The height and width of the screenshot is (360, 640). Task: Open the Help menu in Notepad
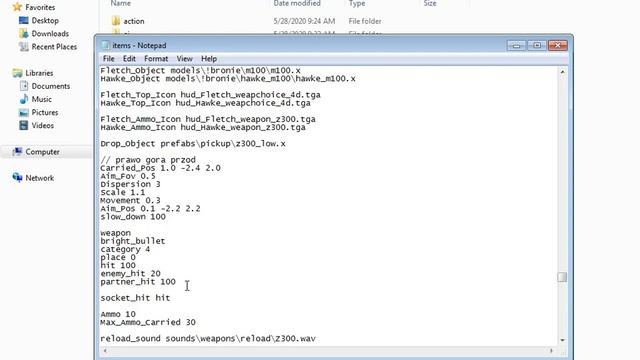[x=209, y=59]
